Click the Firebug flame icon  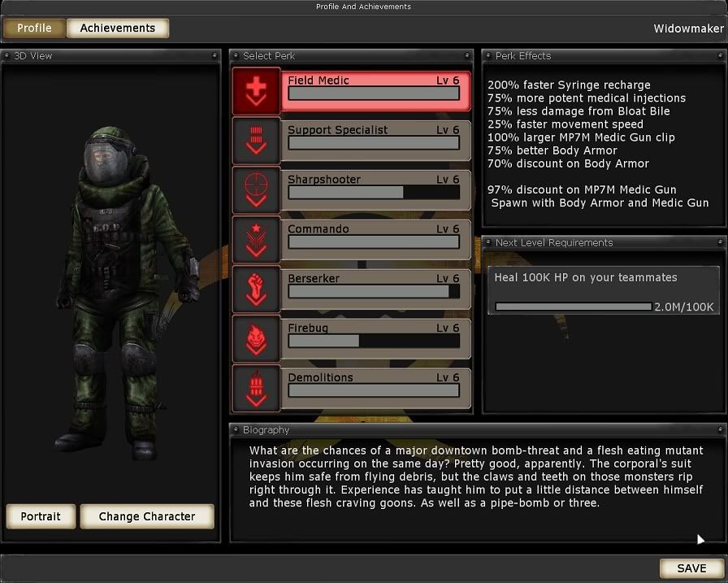[x=256, y=338]
